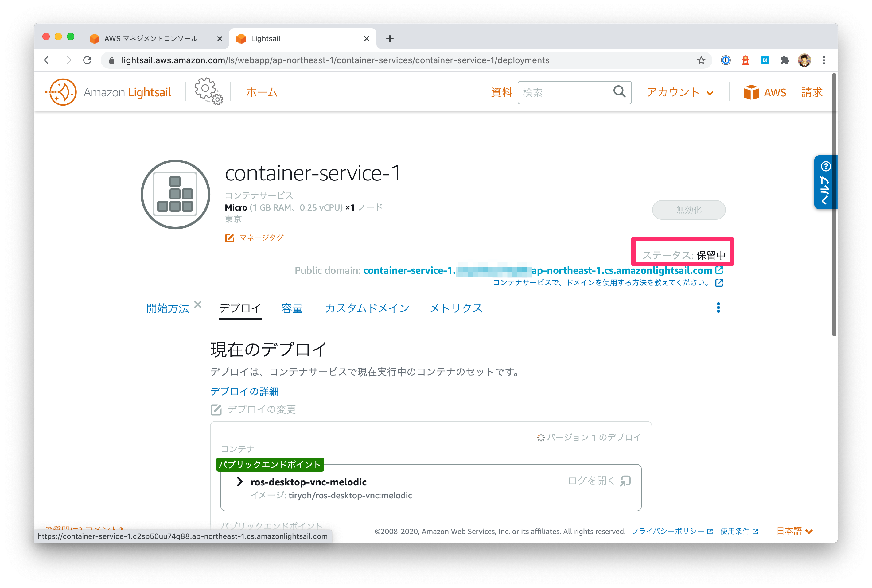Click the デプロイの詳細 link
The image size is (872, 588).
[244, 392]
